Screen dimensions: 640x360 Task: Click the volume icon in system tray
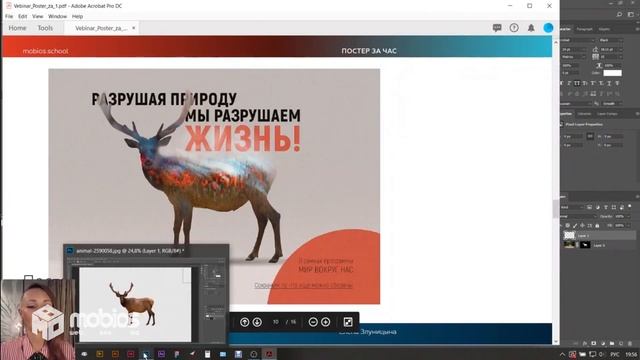click(x=602, y=354)
